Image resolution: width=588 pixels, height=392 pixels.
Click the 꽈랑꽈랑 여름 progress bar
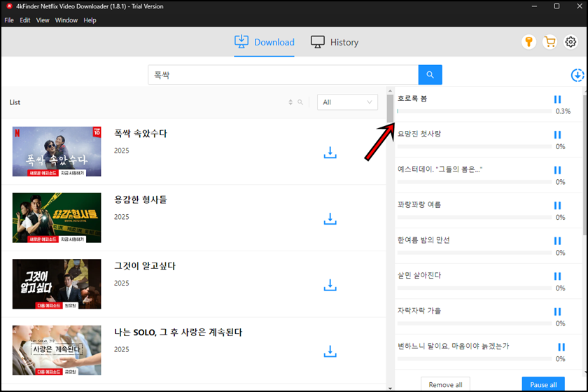click(x=475, y=217)
